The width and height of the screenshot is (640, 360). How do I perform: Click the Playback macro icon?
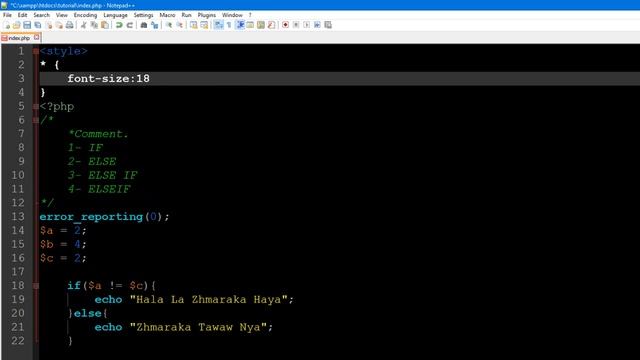[307, 25]
